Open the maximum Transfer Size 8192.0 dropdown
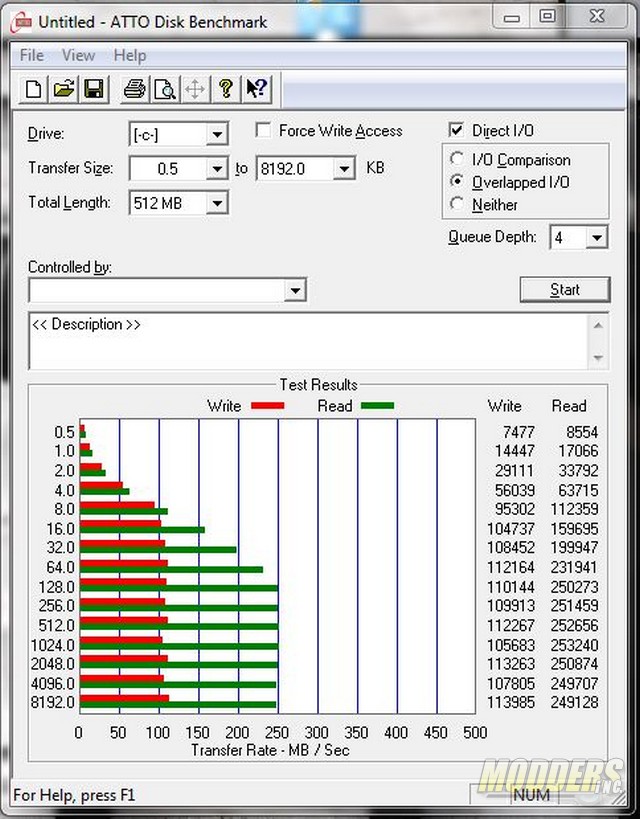The height and width of the screenshot is (819, 640). point(344,169)
